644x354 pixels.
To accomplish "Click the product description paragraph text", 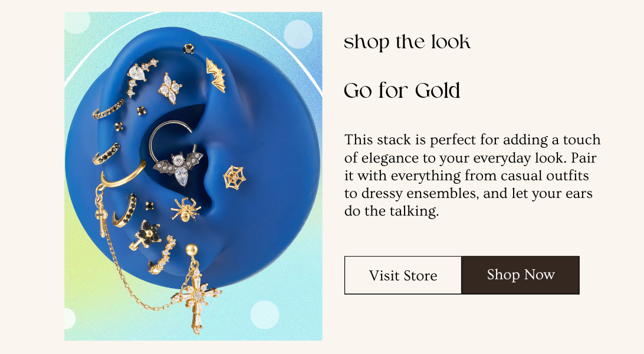I will pos(472,175).
